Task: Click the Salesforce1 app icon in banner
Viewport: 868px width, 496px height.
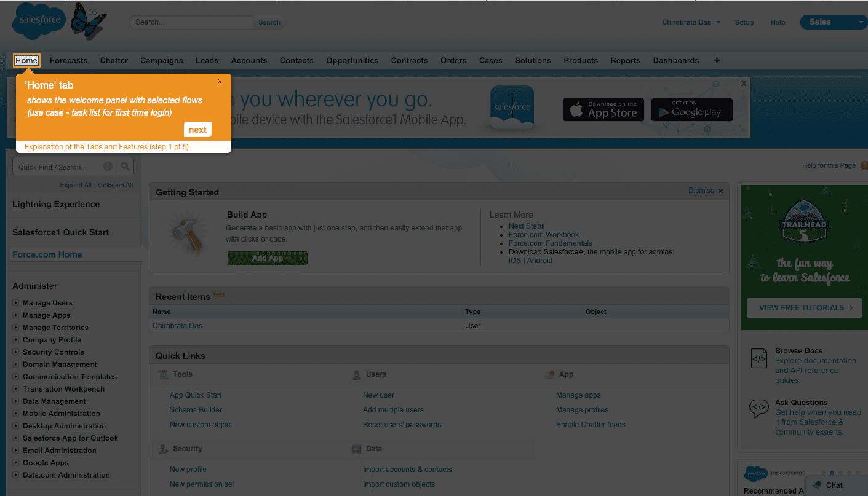Action: [512, 108]
